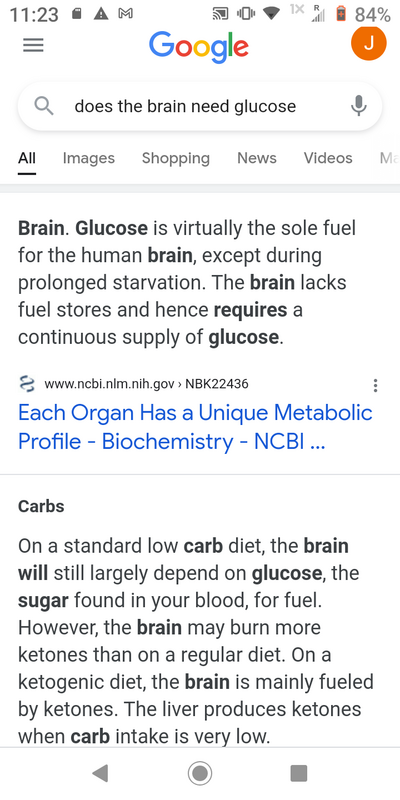Tap the Android home button
The image size is (400, 800).
(199, 773)
